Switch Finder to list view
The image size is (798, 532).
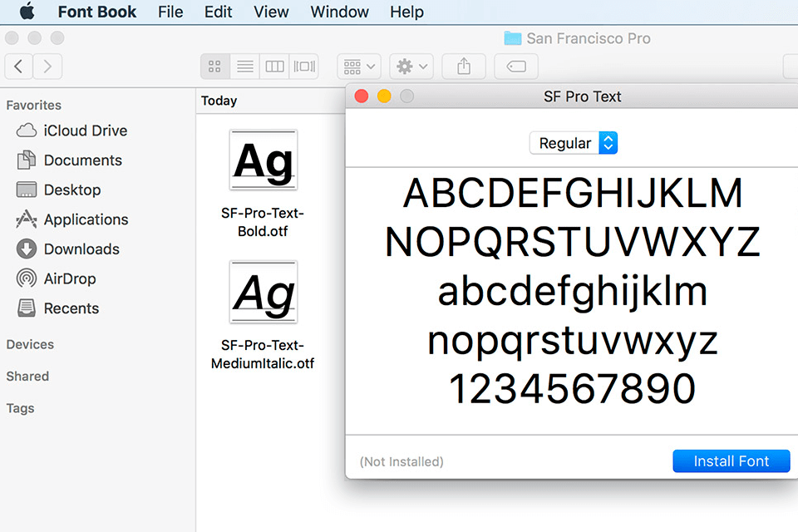click(244, 66)
